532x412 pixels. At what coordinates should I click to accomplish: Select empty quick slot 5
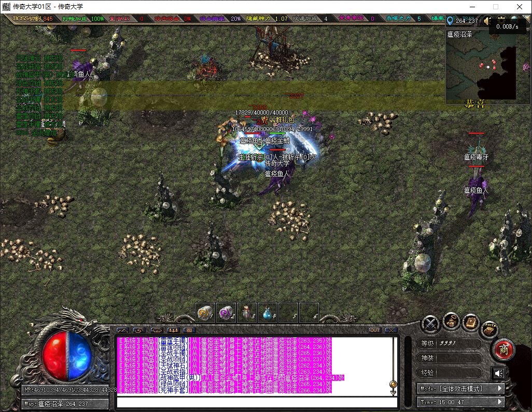point(288,312)
